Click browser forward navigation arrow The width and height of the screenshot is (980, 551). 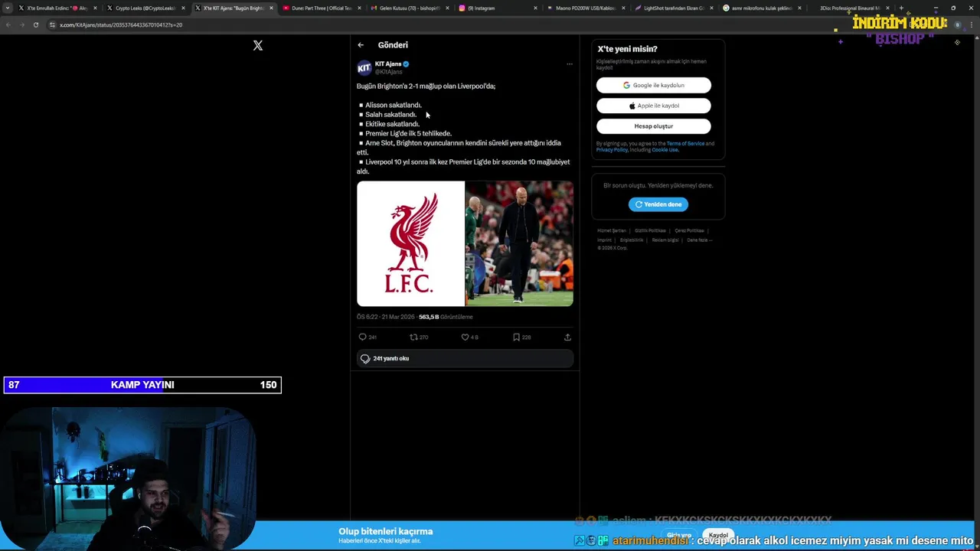pos(21,24)
